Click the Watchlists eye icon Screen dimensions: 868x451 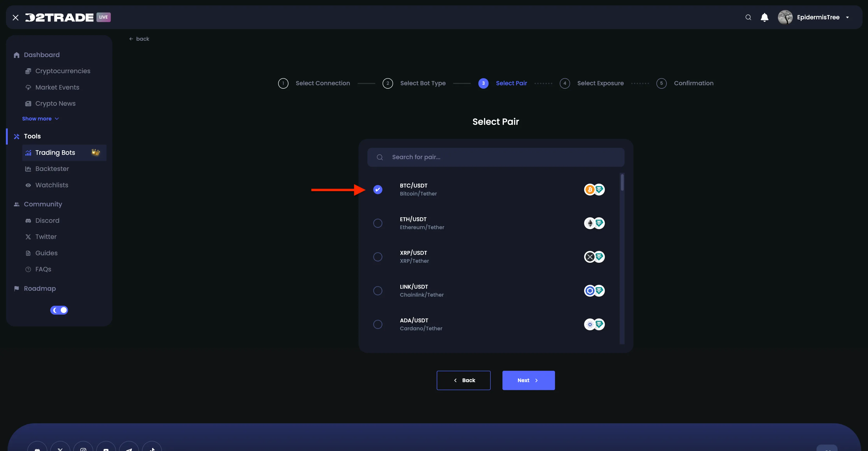click(x=28, y=185)
